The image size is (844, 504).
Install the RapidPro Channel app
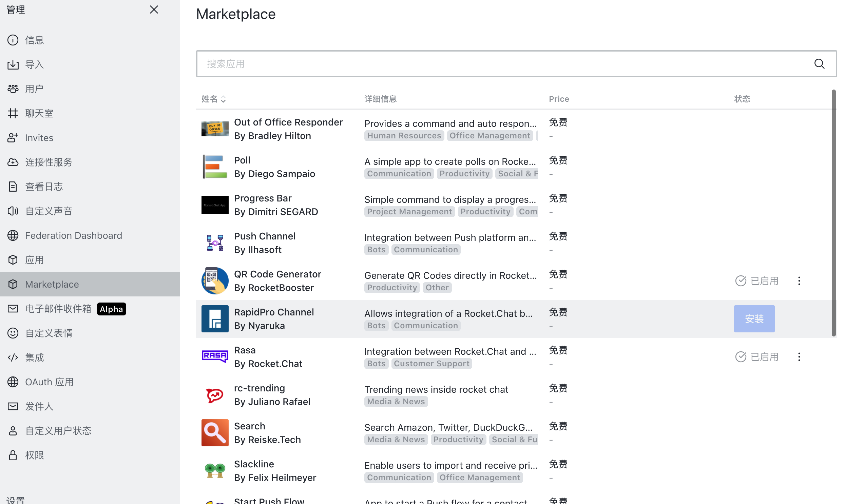[754, 318]
